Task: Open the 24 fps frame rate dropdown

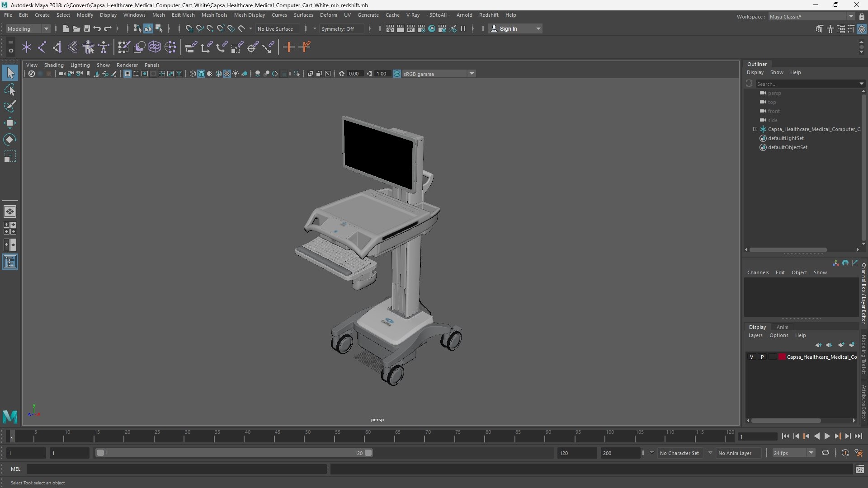Action: (793, 453)
